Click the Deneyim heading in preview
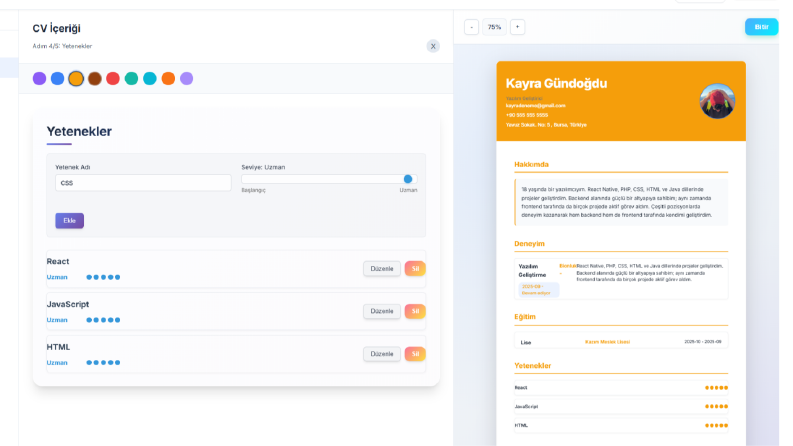 pos(530,243)
